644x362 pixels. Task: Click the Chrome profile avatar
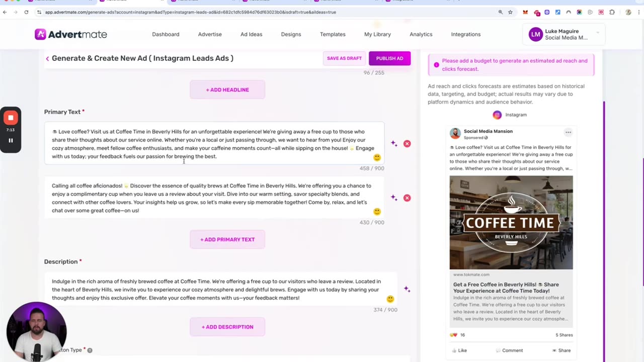pos(628,12)
